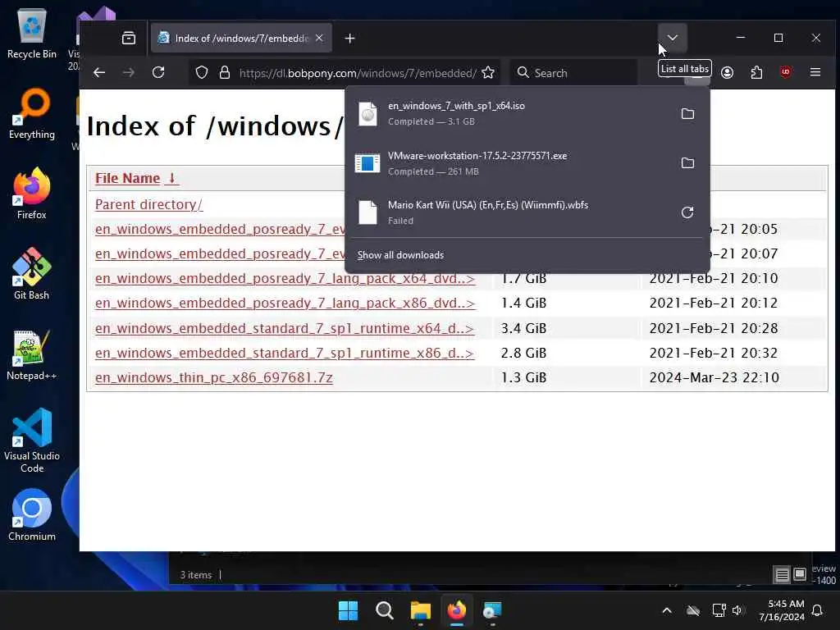Open Firefox application menu hamburger

815,72
